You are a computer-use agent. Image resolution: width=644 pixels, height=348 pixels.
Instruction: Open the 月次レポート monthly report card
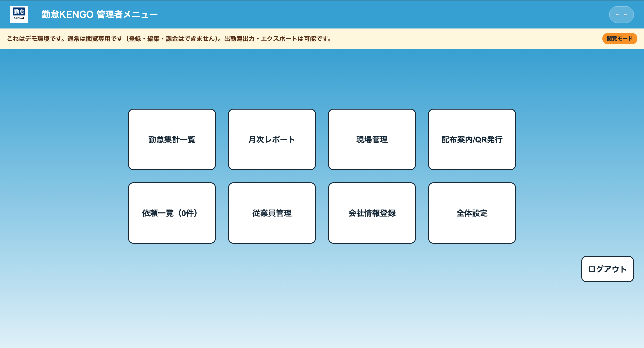tap(272, 139)
